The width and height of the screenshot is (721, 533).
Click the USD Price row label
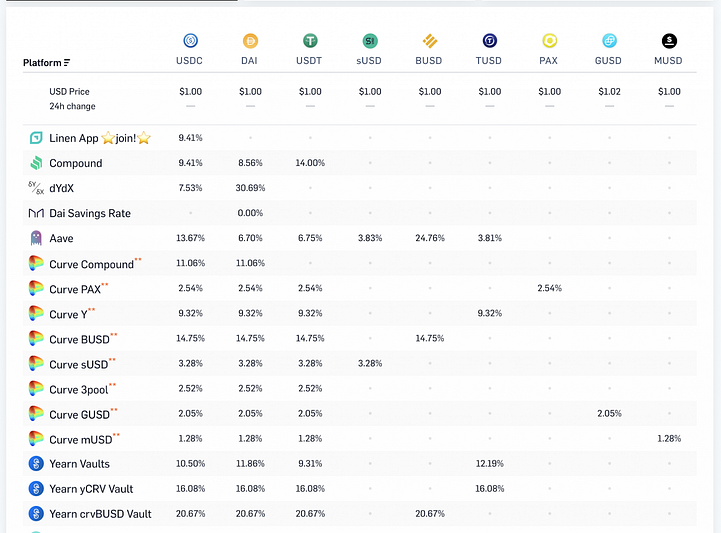(x=69, y=92)
